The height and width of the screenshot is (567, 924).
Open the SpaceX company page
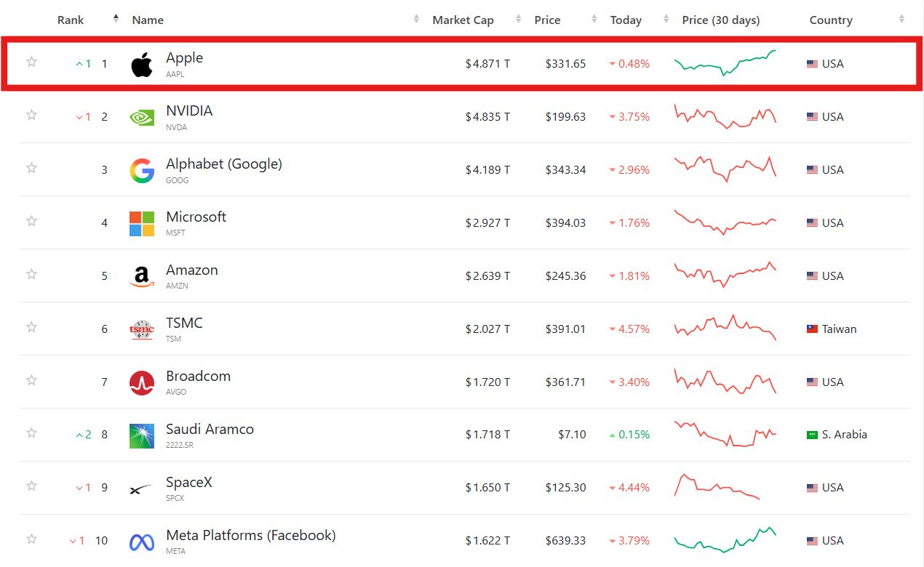tap(189, 483)
